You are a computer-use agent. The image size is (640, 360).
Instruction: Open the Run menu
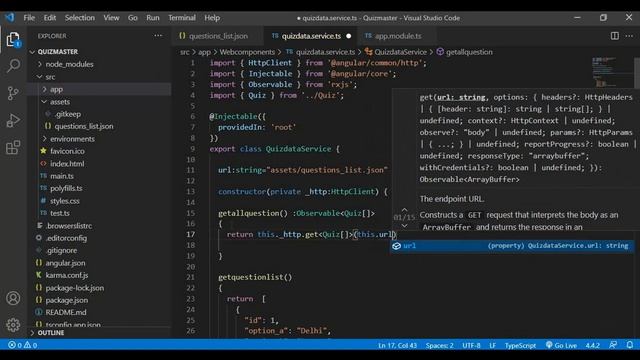[153, 18]
